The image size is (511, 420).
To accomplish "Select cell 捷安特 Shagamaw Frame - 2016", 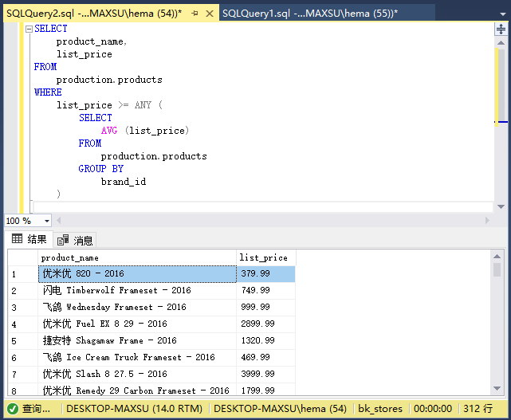I will click(137, 341).
